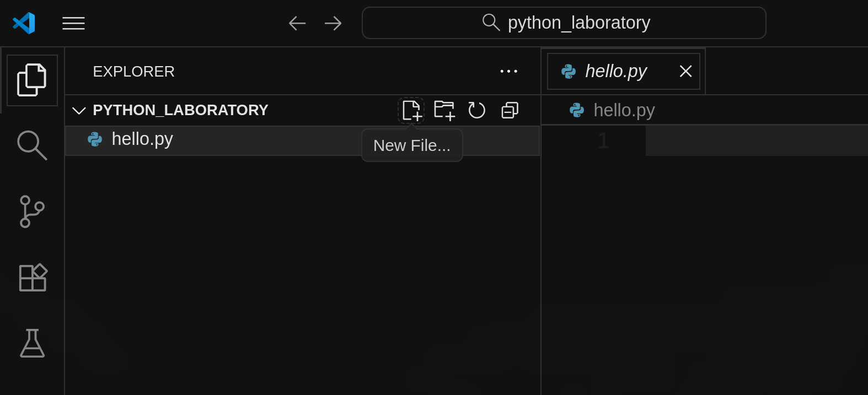
Task: Go back using the left arrow
Action: (297, 23)
